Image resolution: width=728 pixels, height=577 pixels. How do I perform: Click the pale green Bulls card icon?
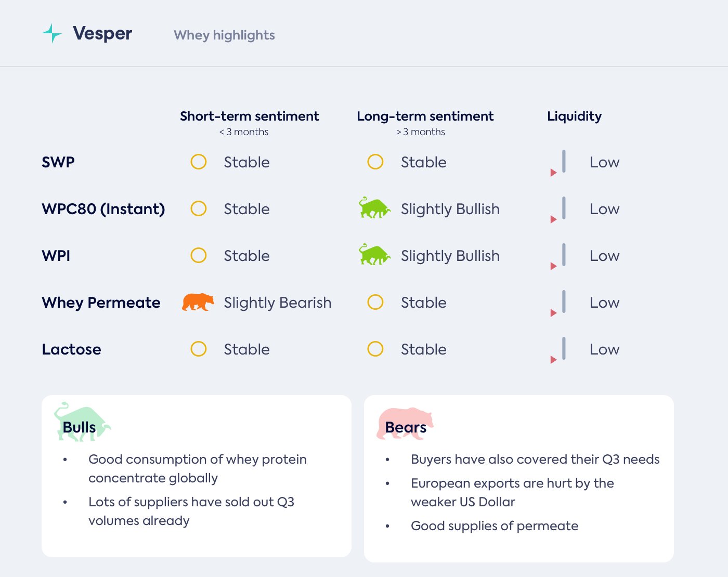(82, 422)
